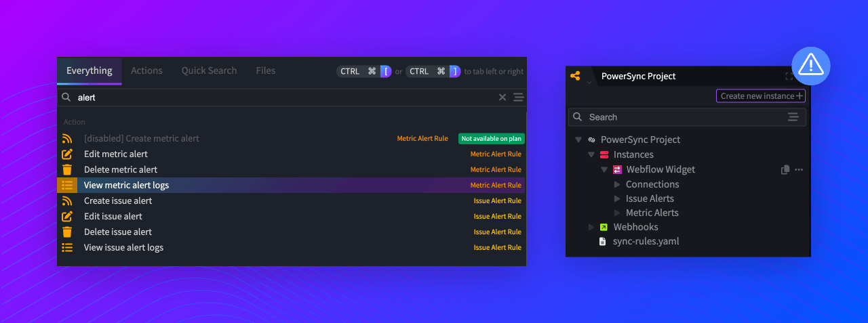Collapse the Webflow Widget node
Image resolution: width=868 pixels, height=323 pixels.
[x=604, y=170]
